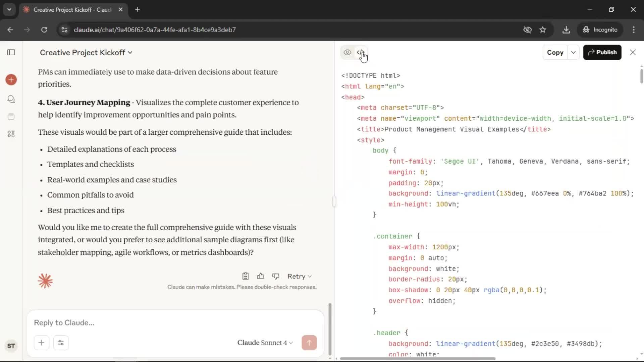Image resolution: width=644 pixels, height=362 pixels.
Task: Click the code panel vertical scrollbar
Action: pos(641,76)
